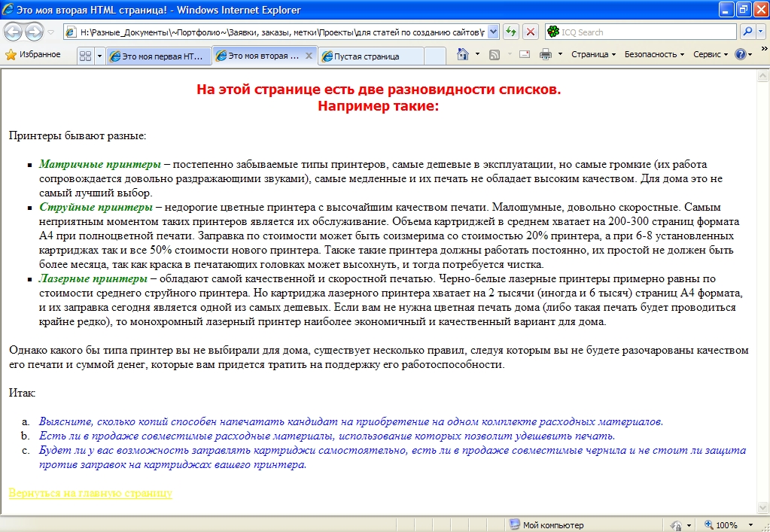This screenshot has height=532, width=770.
Task: Open the Страница menu
Action: pos(593,54)
